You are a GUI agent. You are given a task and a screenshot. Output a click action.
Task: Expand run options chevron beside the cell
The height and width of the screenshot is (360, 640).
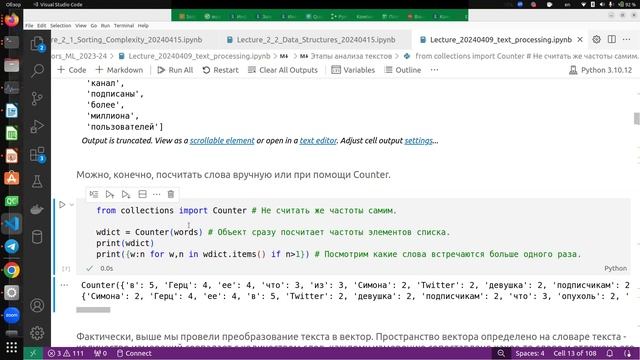(x=71, y=204)
